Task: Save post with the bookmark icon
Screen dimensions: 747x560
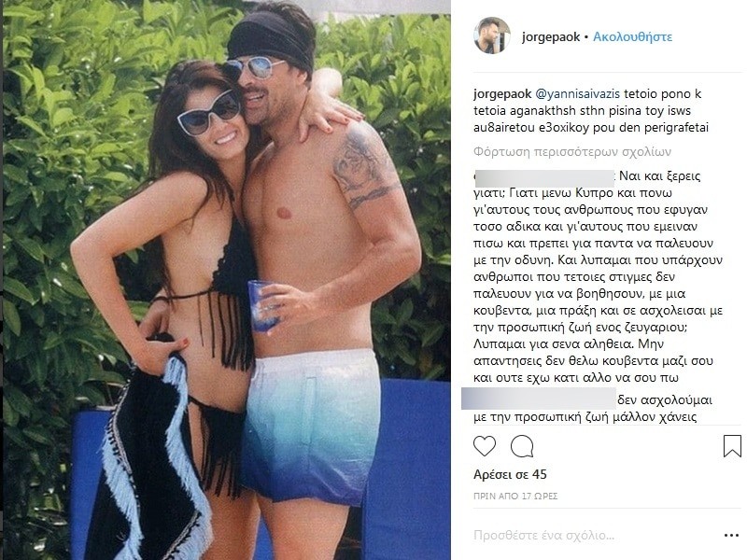Action: (x=732, y=446)
